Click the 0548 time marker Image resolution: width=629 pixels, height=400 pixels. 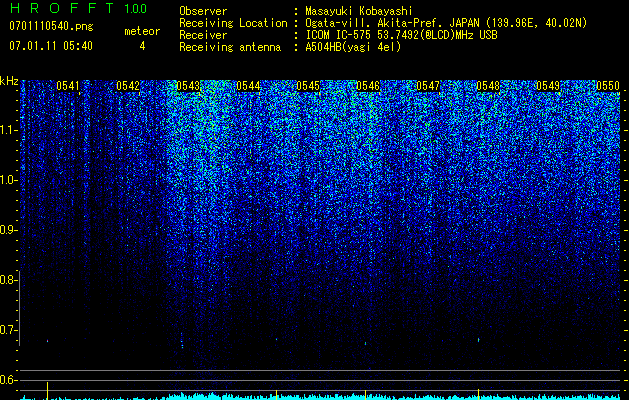point(488,86)
